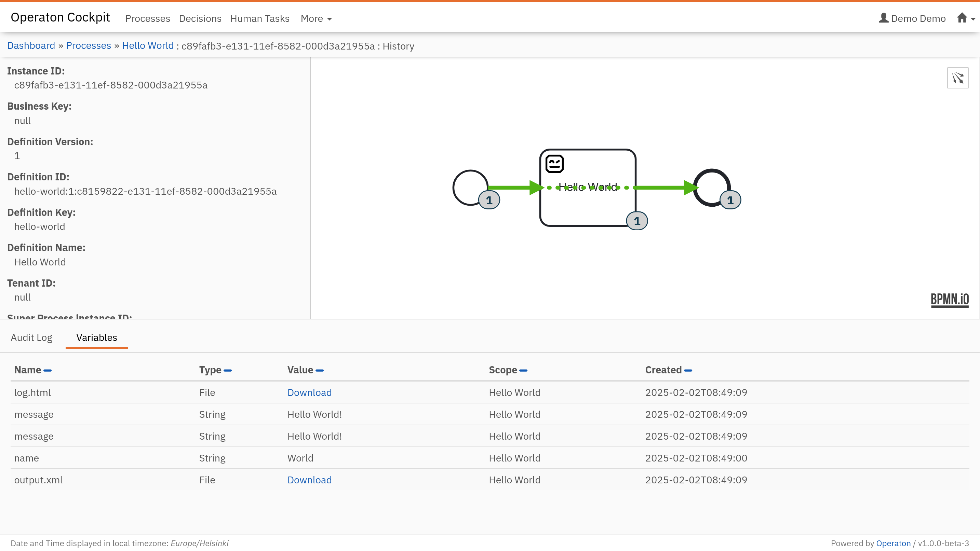Download the output.xml file
The image size is (980, 551).
pos(310,480)
